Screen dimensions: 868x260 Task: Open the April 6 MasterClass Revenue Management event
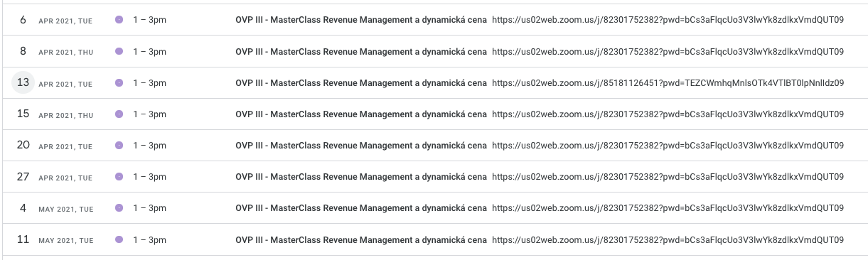(361, 21)
